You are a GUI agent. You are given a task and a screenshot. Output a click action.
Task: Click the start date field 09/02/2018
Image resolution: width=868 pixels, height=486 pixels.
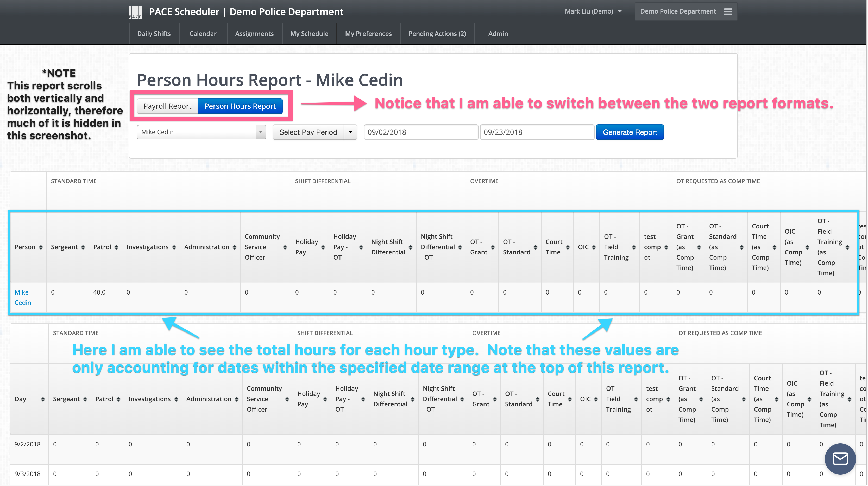pos(421,132)
